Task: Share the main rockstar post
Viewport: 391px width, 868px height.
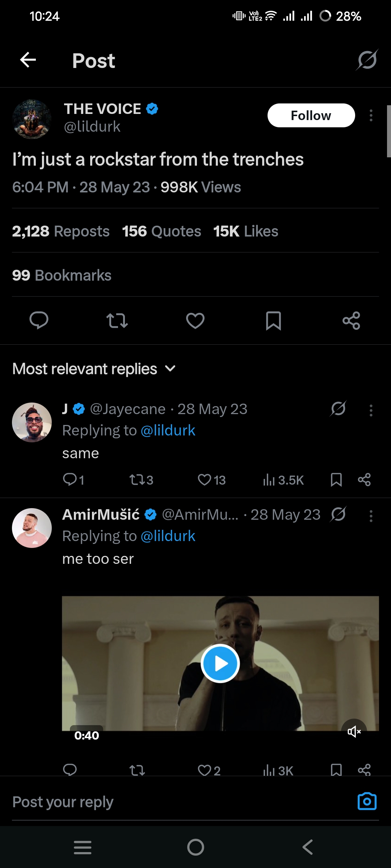Action: click(x=351, y=320)
